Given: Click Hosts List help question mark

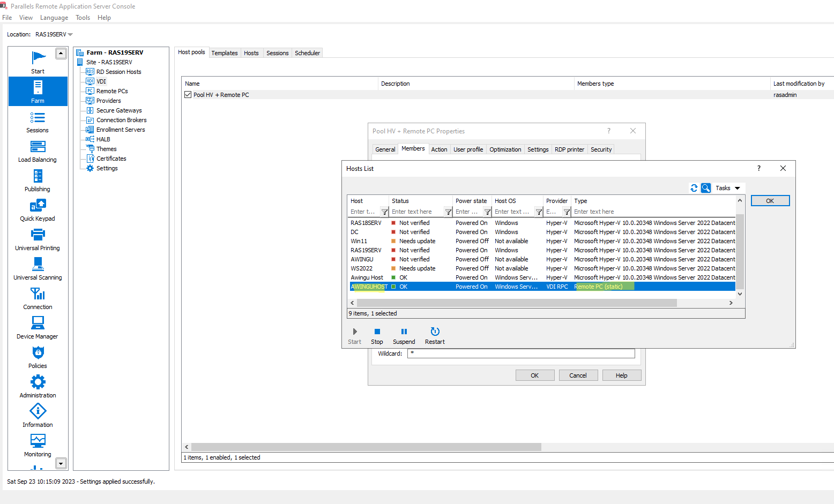Looking at the screenshot, I should click(758, 168).
